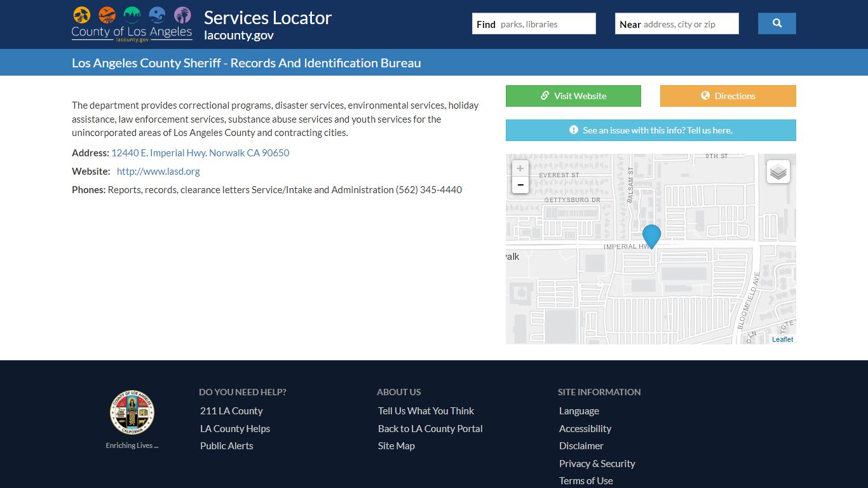Screen dimensions: 868x488
Task: Open the Disclaimer link
Action: 581,446
